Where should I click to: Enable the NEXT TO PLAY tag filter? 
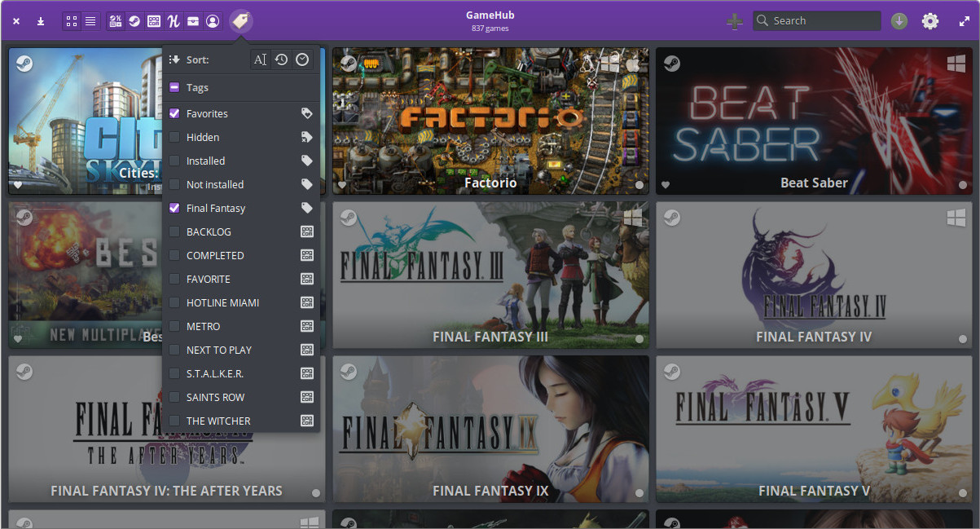174,350
